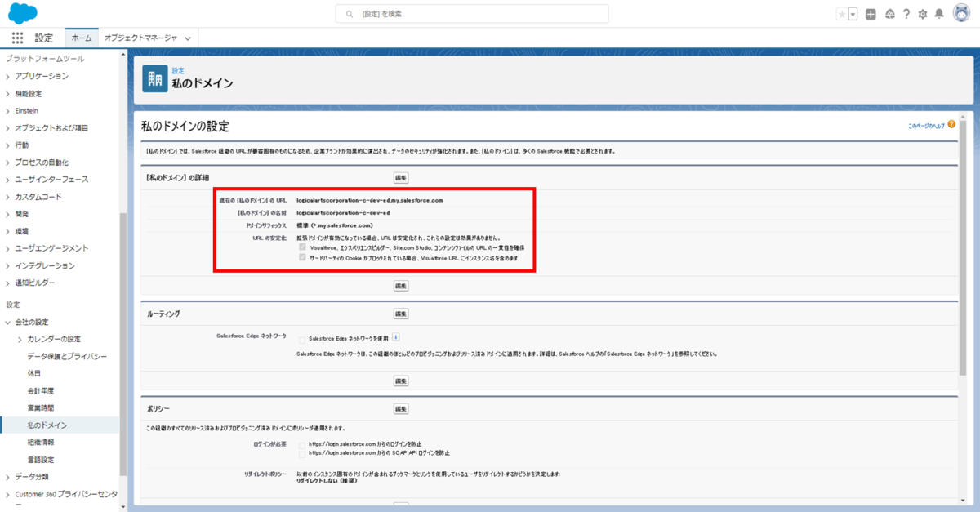Click the magnifier icon in the search bar
Viewport: 980px width, 512px height.
(350, 14)
